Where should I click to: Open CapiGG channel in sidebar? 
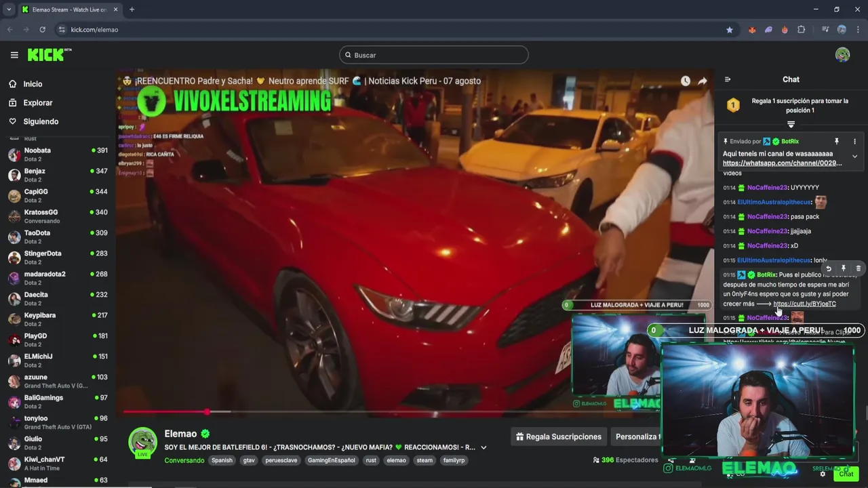click(x=58, y=196)
